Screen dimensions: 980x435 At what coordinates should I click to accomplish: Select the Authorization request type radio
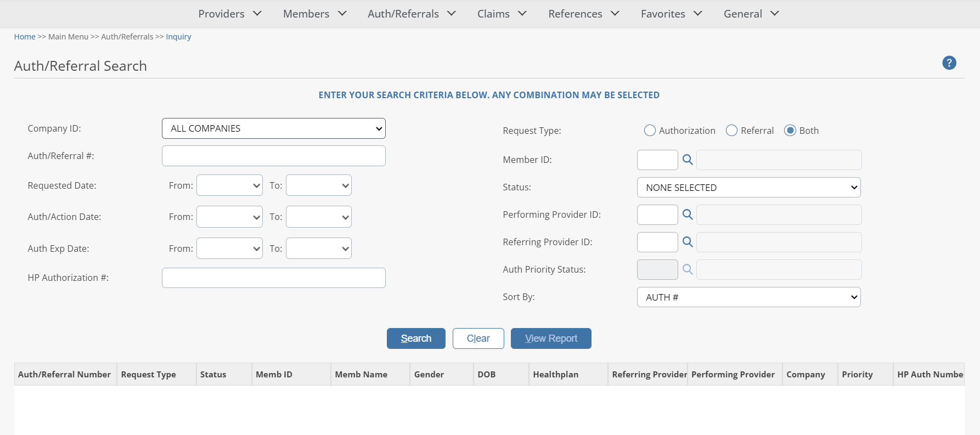click(650, 131)
